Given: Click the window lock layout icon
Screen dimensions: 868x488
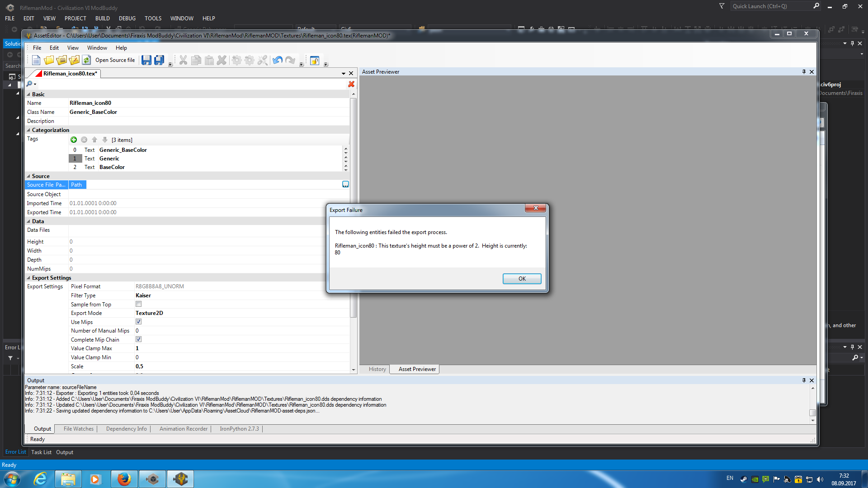Looking at the screenshot, I should pyautogui.click(x=315, y=60).
